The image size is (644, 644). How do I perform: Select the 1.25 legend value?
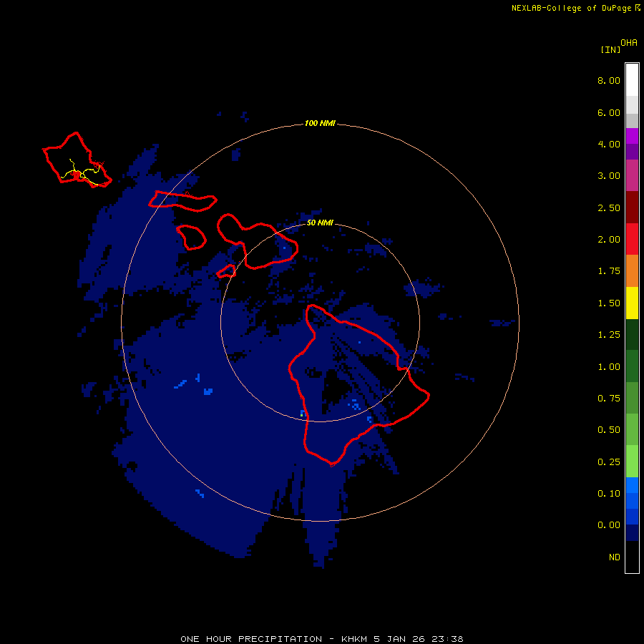pos(609,335)
